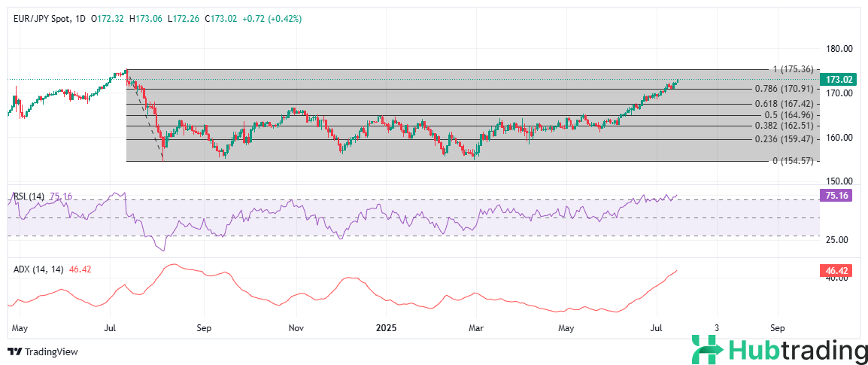Click the 0.382 (162.51) Fibonacci level label
This screenshot has width=868, height=365.
783,126
